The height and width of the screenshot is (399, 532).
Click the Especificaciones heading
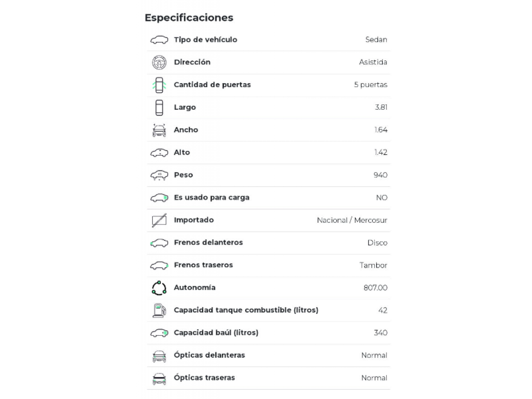pyautogui.click(x=189, y=17)
